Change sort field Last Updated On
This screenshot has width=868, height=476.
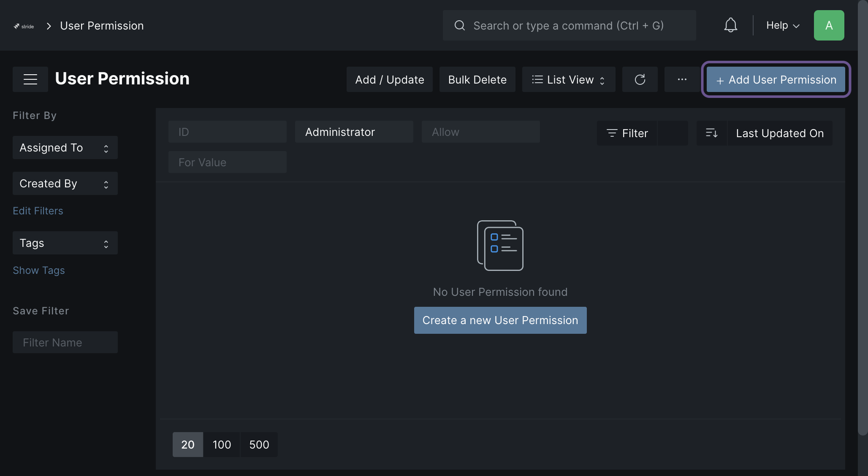point(780,133)
